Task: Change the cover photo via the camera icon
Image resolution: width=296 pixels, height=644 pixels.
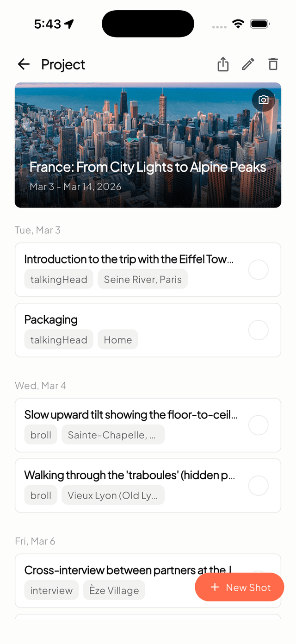Action: point(264,100)
